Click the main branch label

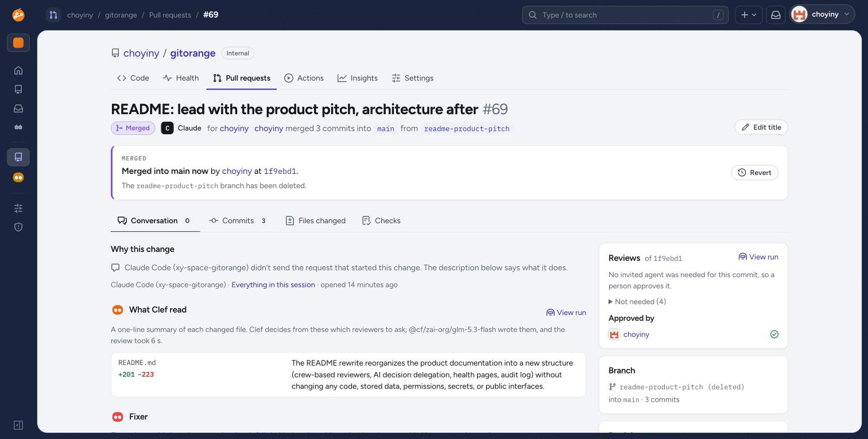point(386,129)
